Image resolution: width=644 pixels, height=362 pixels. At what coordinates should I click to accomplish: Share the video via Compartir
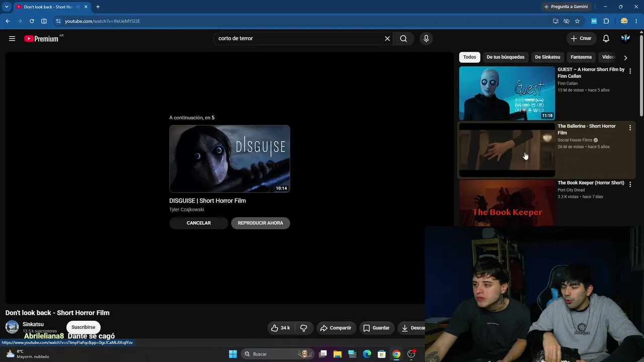[x=336, y=328]
